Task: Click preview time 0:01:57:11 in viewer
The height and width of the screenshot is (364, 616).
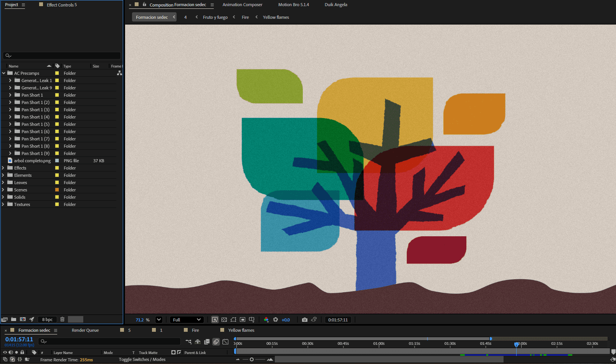Action: click(338, 320)
